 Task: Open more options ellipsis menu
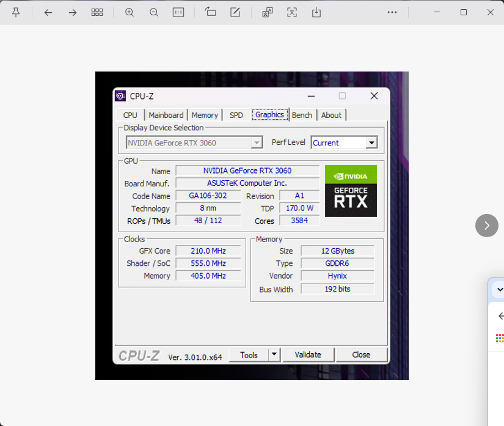pos(392,12)
